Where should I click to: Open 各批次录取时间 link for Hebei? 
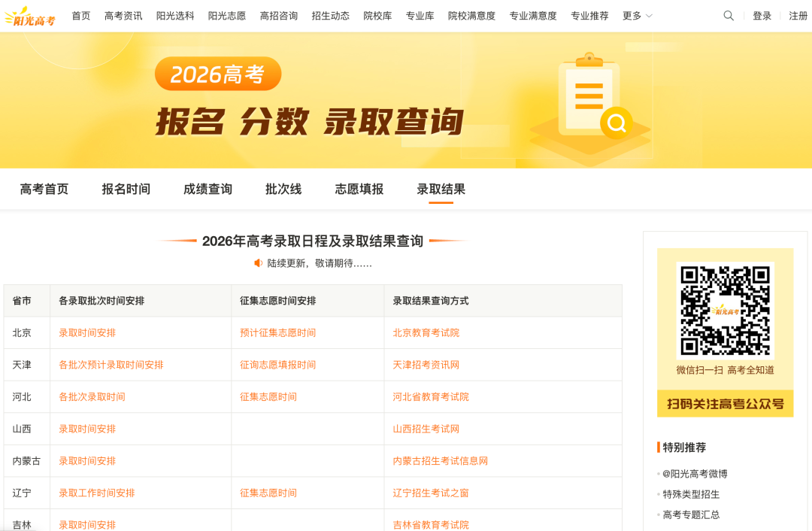point(92,397)
